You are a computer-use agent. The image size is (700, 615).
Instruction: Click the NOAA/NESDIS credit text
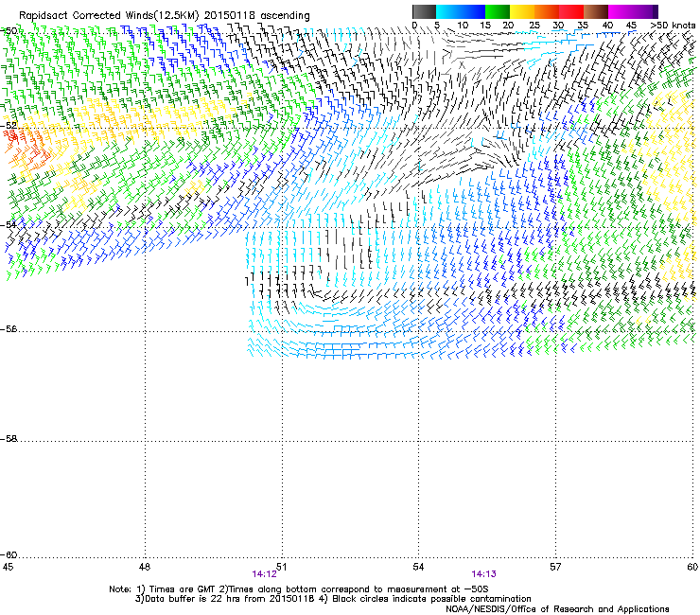pos(557,609)
